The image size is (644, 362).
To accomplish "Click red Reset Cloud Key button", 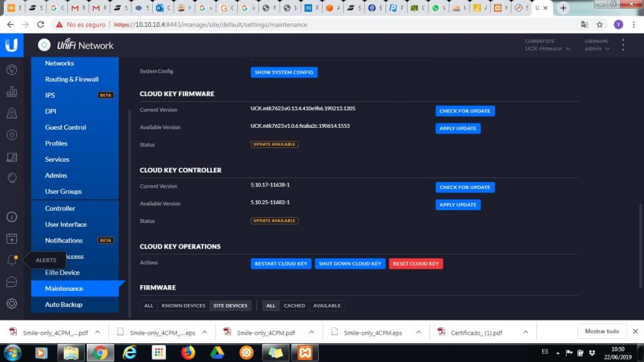I will coord(416,264).
